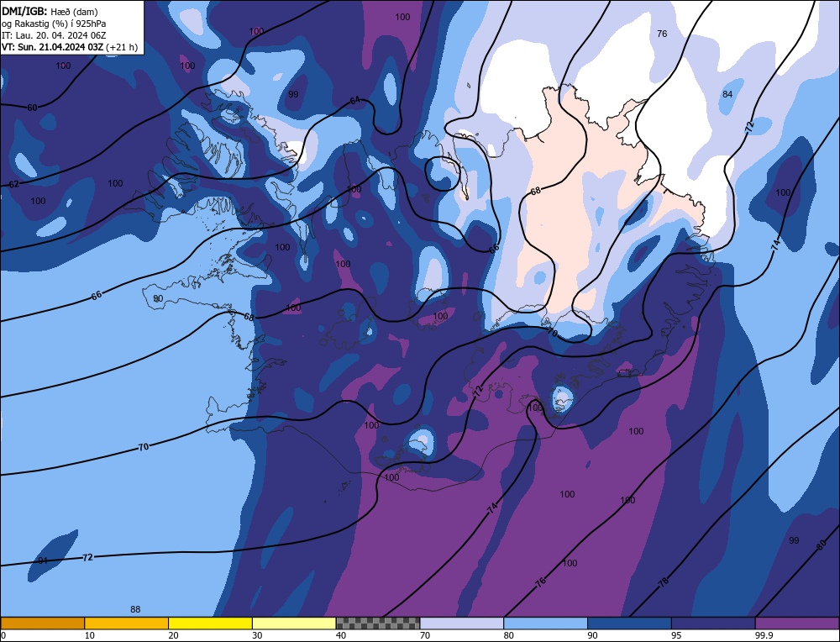Viewport: 840px width, 642px height.
Task: Click the legend tick label "30"
Action: coord(257,635)
